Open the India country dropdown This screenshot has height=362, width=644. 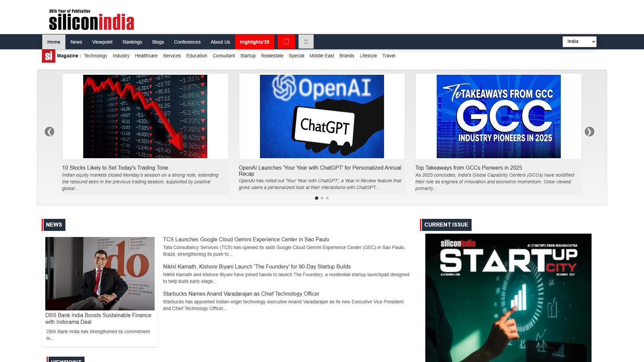click(x=579, y=42)
